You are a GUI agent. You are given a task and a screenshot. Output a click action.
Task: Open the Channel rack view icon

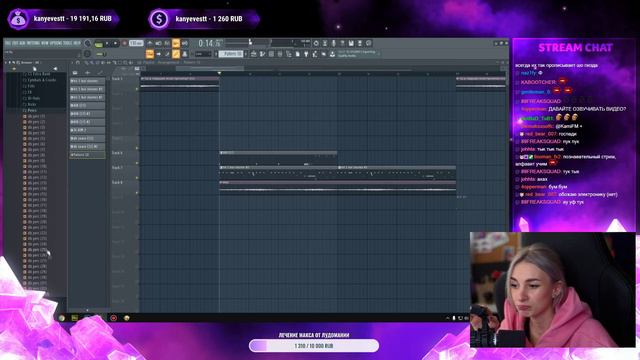click(271, 54)
